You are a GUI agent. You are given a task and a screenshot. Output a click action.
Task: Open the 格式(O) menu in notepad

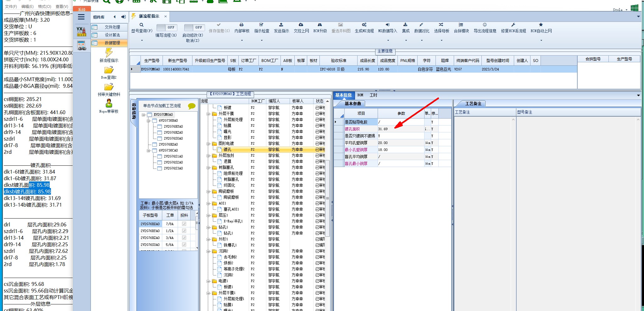pos(44,6)
